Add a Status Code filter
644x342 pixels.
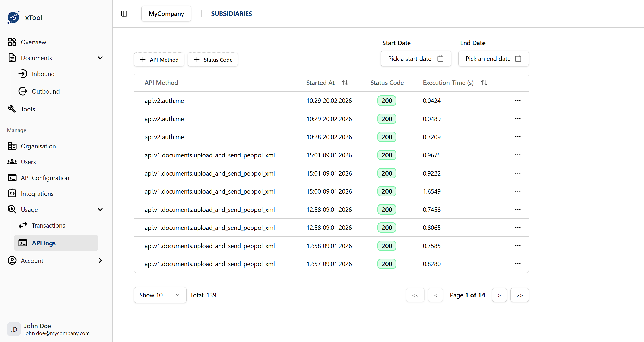click(x=213, y=59)
